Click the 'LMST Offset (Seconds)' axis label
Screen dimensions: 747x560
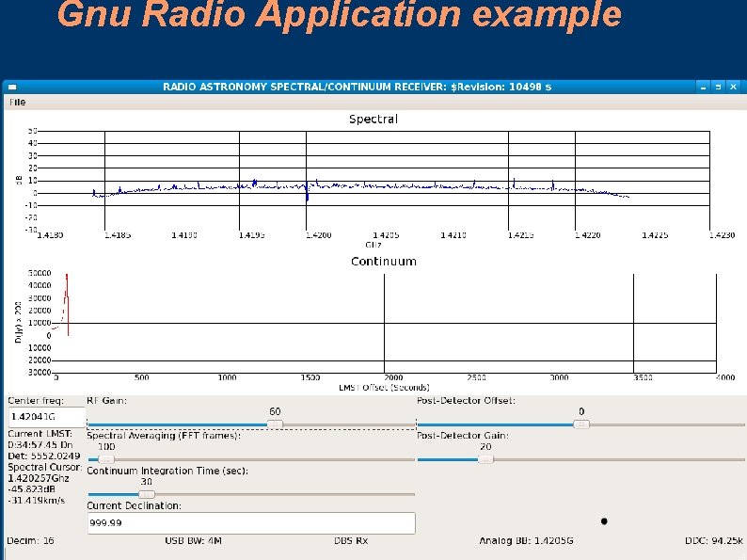click(x=384, y=388)
